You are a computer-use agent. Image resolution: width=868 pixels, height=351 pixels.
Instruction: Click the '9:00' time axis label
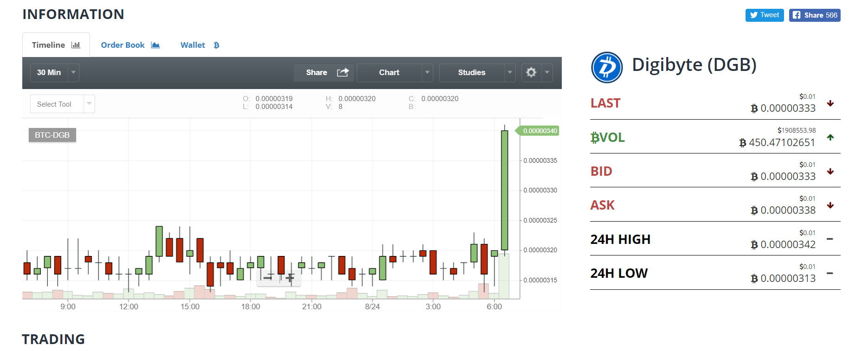click(68, 306)
